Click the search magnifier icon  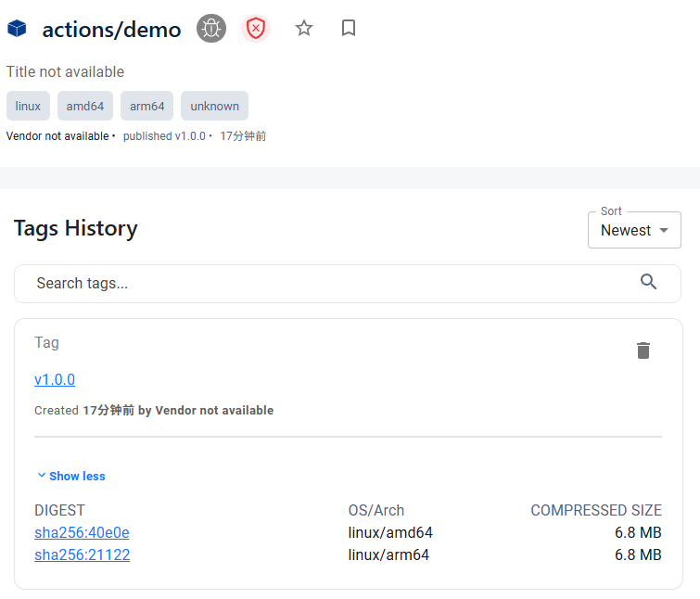coord(648,282)
